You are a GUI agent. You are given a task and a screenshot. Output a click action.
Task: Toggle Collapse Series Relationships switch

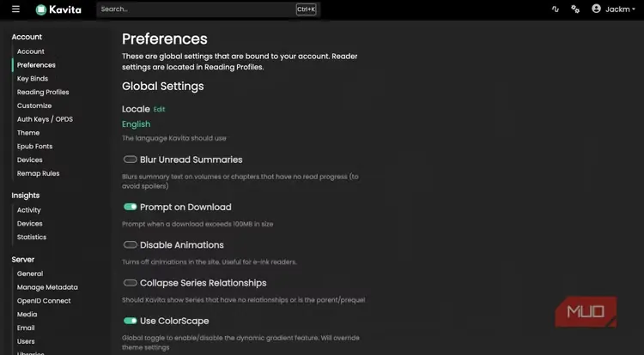[x=131, y=283]
